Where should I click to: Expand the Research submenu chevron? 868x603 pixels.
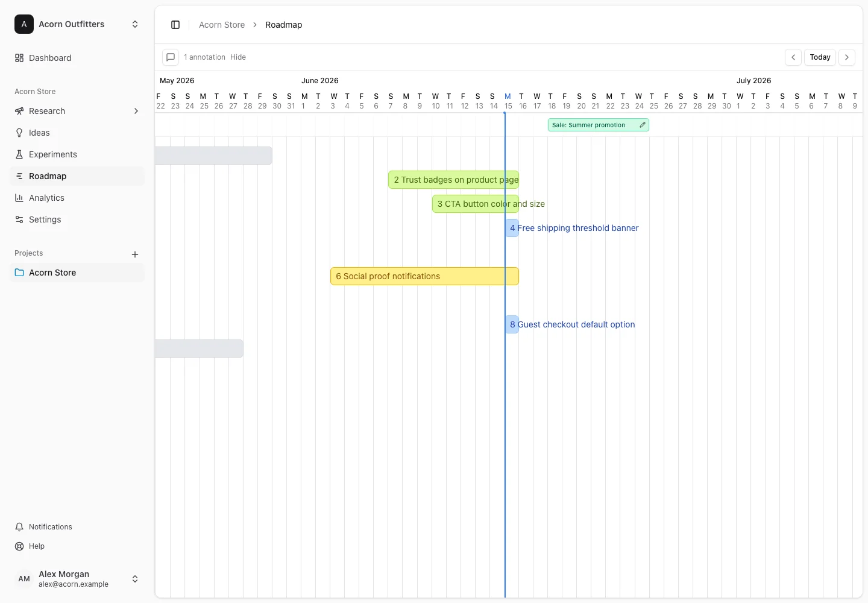[x=136, y=111]
